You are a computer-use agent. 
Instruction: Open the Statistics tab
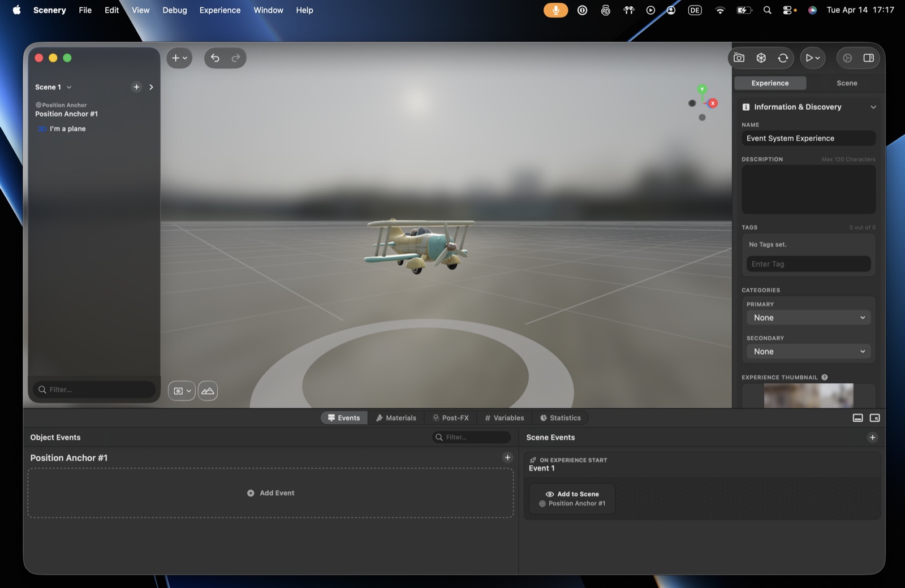tap(561, 418)
